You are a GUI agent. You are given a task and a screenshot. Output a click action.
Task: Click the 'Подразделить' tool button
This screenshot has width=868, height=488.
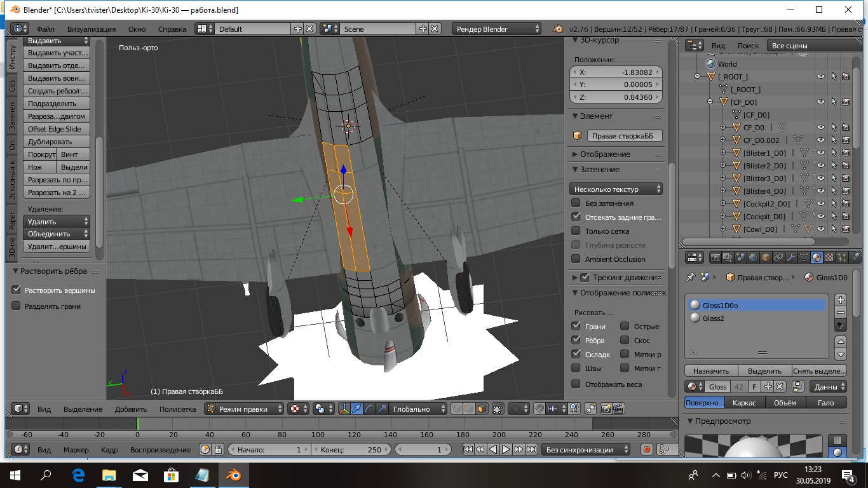tap(56, 104)
